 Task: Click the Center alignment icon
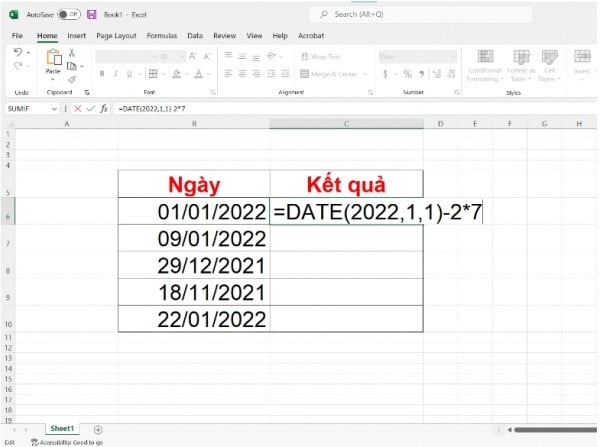(x=242, y=73)
